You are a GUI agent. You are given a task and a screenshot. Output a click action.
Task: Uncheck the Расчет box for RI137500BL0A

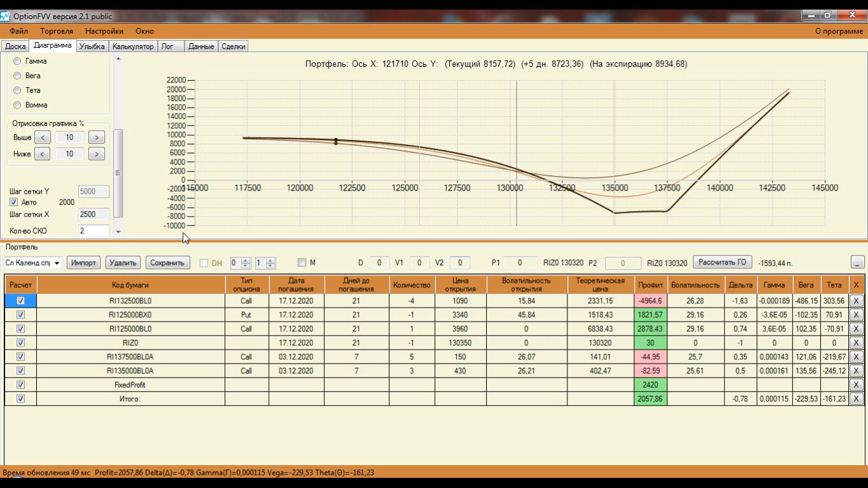[20, 356]
